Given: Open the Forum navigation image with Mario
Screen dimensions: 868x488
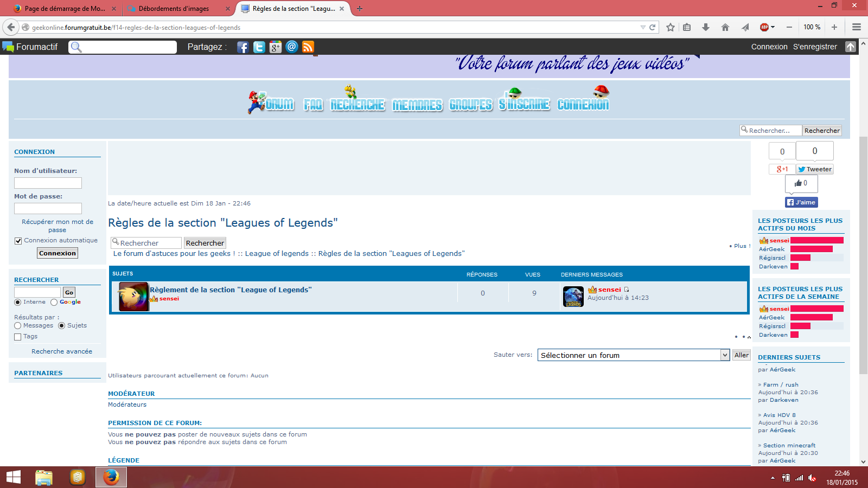Looking at the screenshot, I should click(x=271, y=102).
